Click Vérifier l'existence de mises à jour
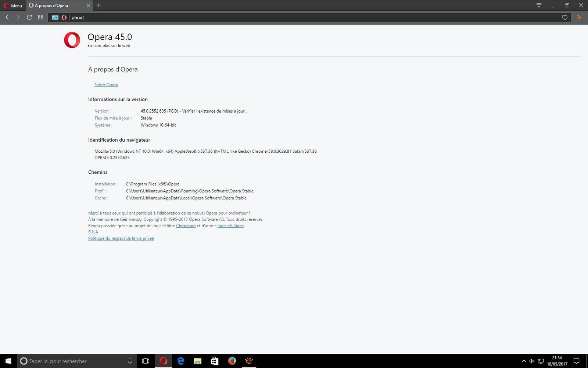The image size is (588, 368). [x=215, y=111]
